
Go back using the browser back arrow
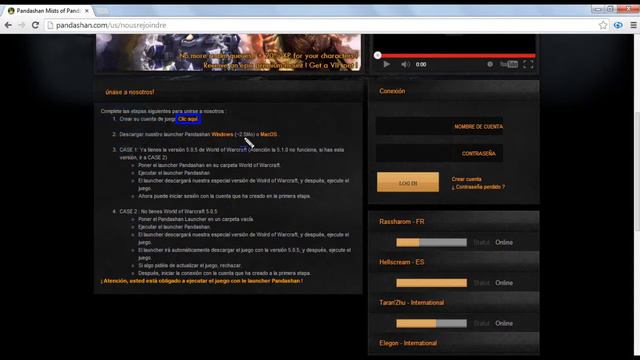click(x=8, y=25)
